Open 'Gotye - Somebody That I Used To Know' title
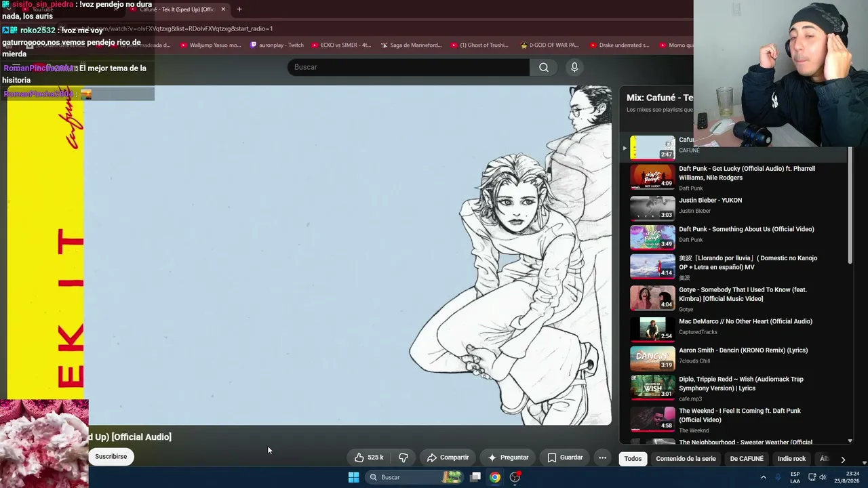 coord(743,294)
